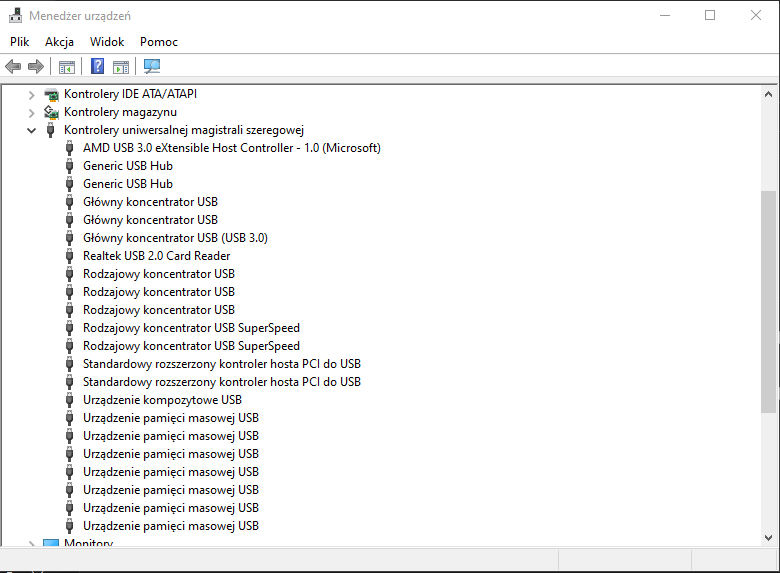Open the Akcja menu
This screenshot has height=573, width=780.
tap(59, 42)
